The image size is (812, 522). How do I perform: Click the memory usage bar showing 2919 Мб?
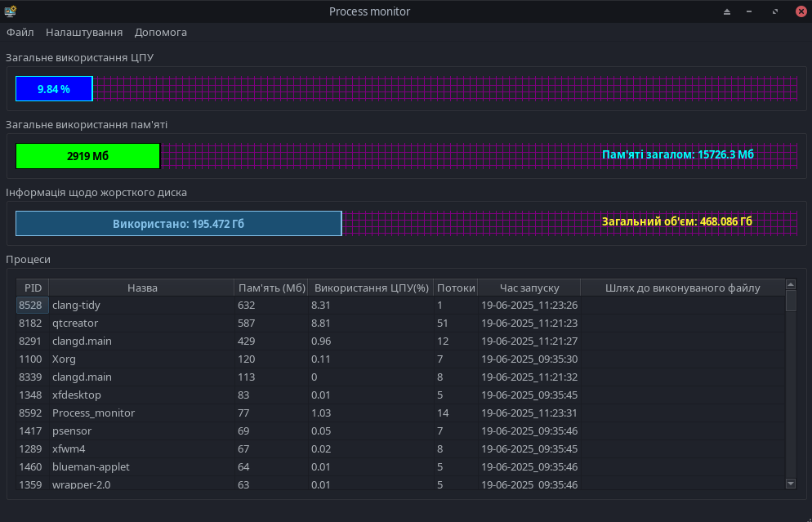(87, 156)
